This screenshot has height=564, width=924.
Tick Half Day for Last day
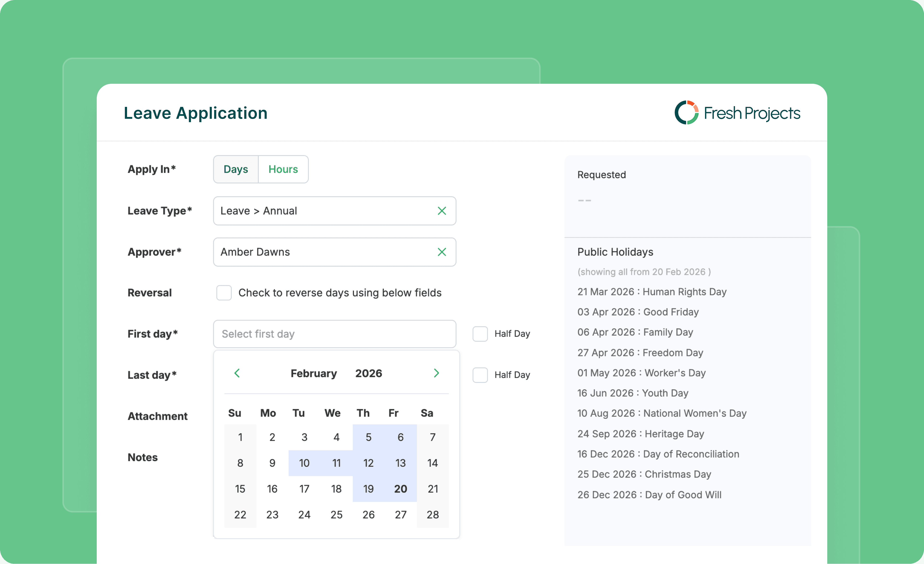pos(480,375)
